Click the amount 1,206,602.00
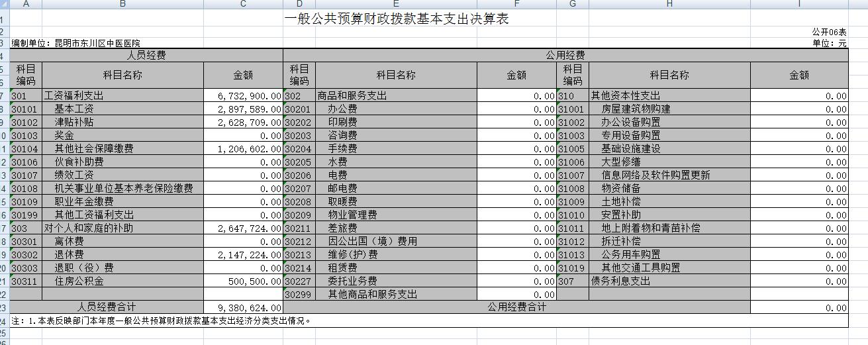The width and height of the screenshot is (868, 345). coord(243,148)
